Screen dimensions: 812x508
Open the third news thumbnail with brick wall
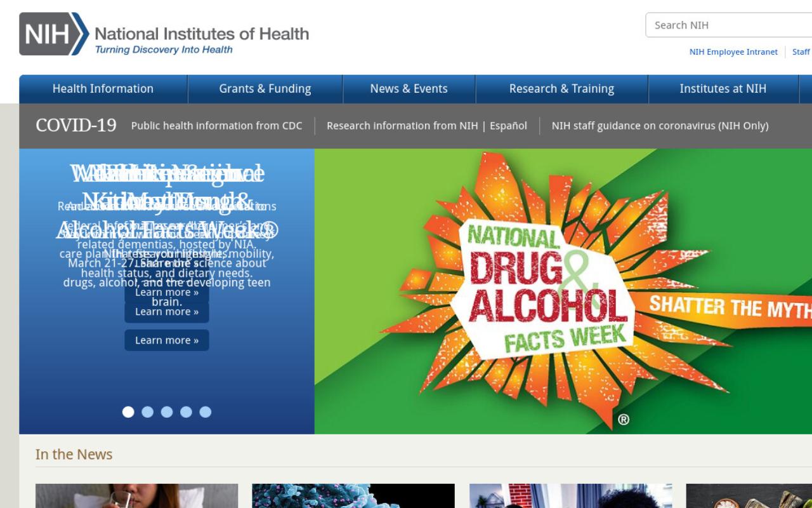click(x=571, y=496)
